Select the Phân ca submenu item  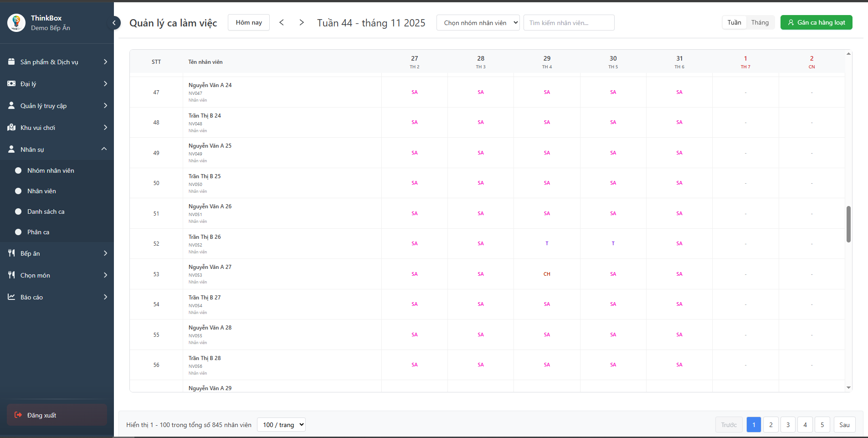point(38,232)
